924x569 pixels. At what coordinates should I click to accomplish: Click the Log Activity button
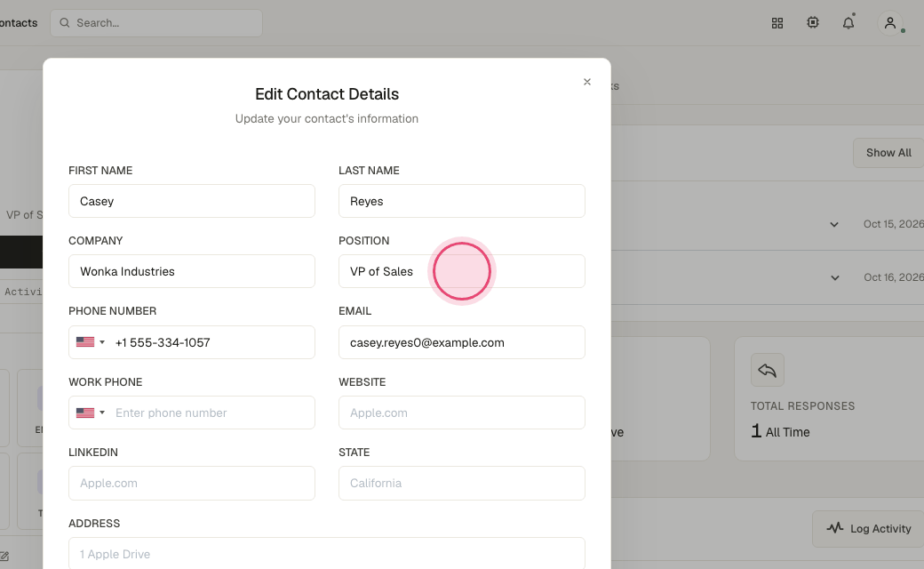point(868,529)
